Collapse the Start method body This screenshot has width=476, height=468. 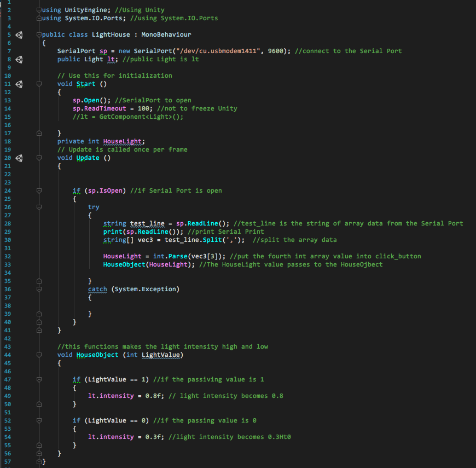tap(39, 84)
